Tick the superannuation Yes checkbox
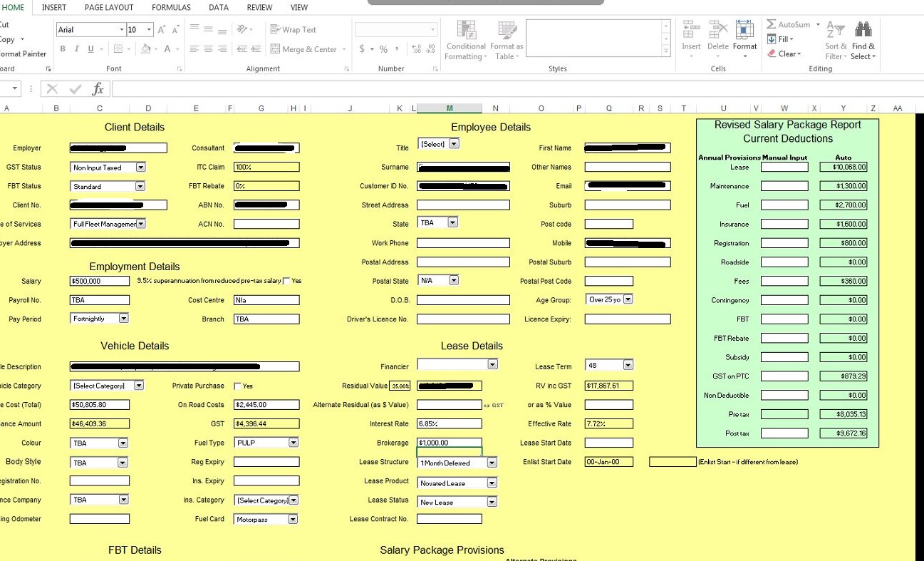This screenshot has height=561, width=924. click(x=286, y=281)
